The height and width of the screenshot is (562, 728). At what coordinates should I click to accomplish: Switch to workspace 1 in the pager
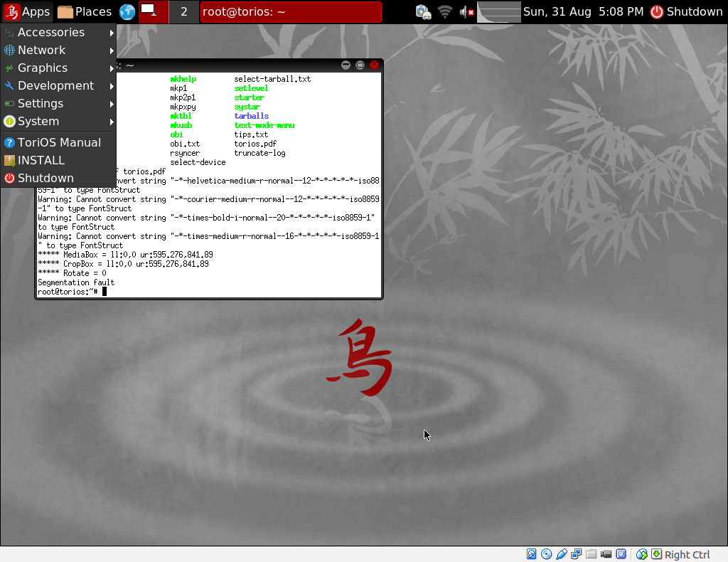[x=154, y=11]
